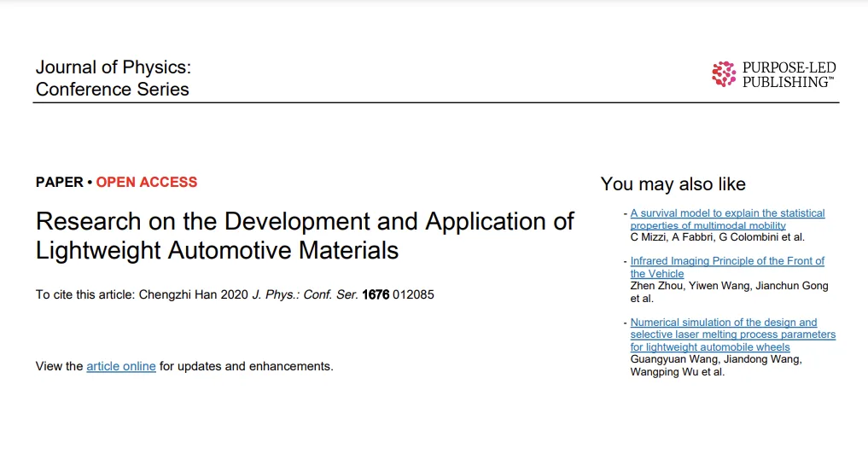
Task: Click the 'PAPER' label
Action: tap(59, 182)
